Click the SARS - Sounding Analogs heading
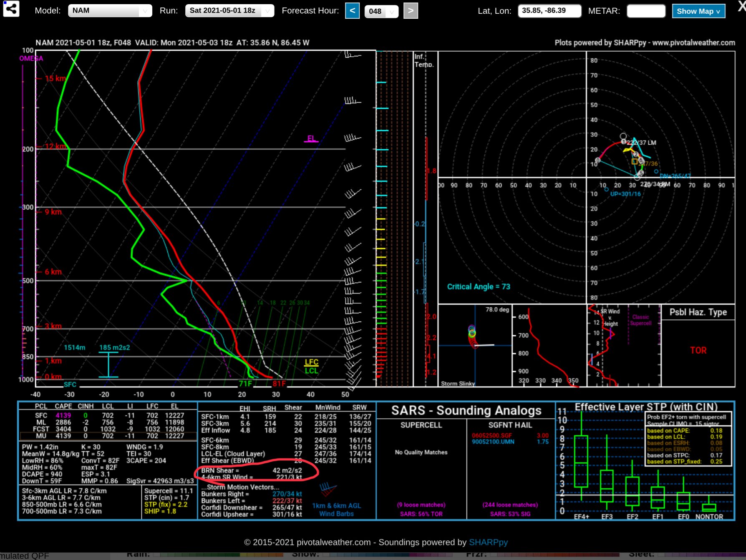 pyautogui.click(x=466, y=410)
